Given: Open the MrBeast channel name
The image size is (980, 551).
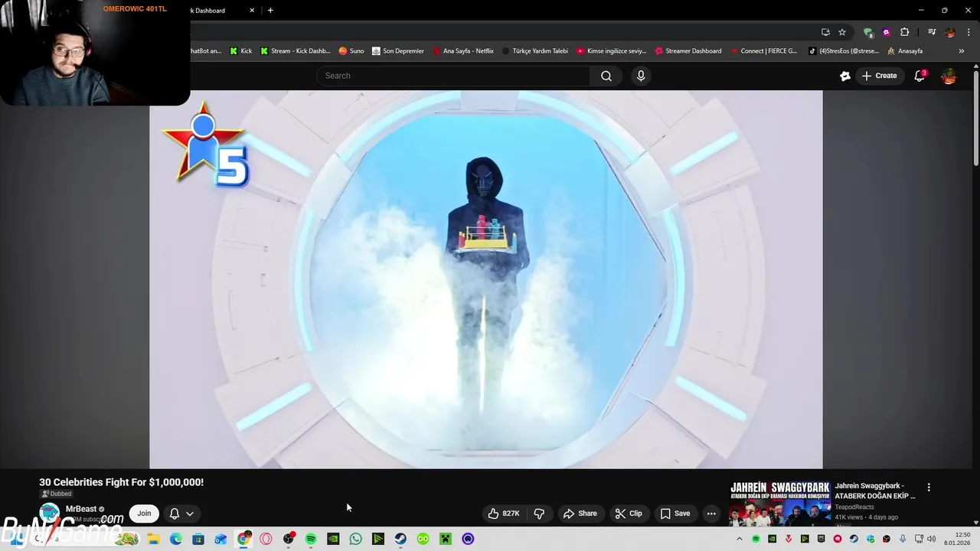Looking at the screenshot, I should coord(81,509).
